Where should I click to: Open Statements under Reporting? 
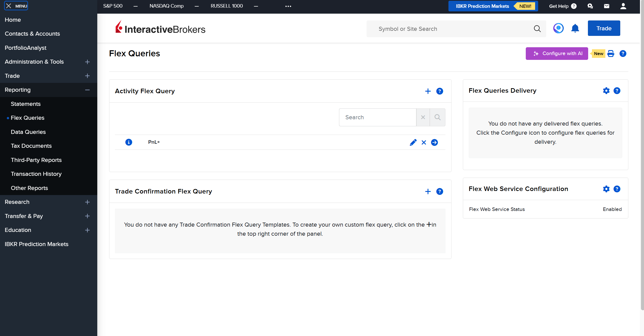26,104
